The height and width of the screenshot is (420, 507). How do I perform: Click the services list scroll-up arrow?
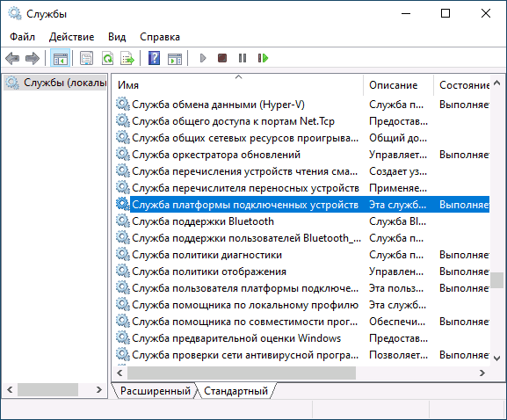click(497, 83)
